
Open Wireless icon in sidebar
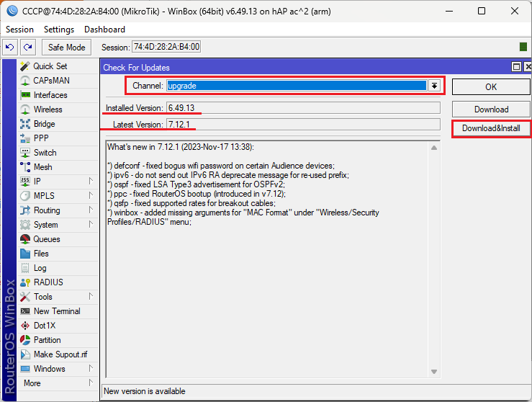(24, 110)
